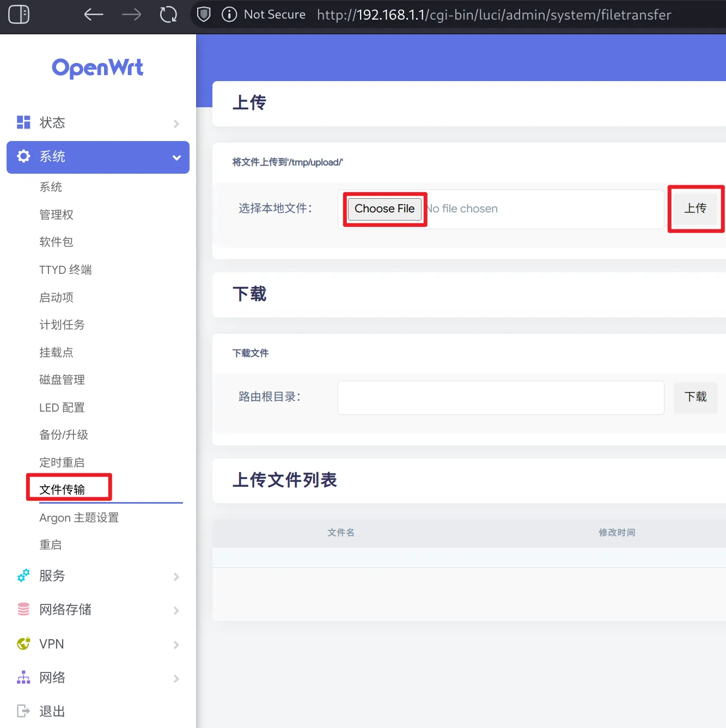Screen dimensions: 726x728
Task: Open the 启动项 page
Action: tap(56, 297)
